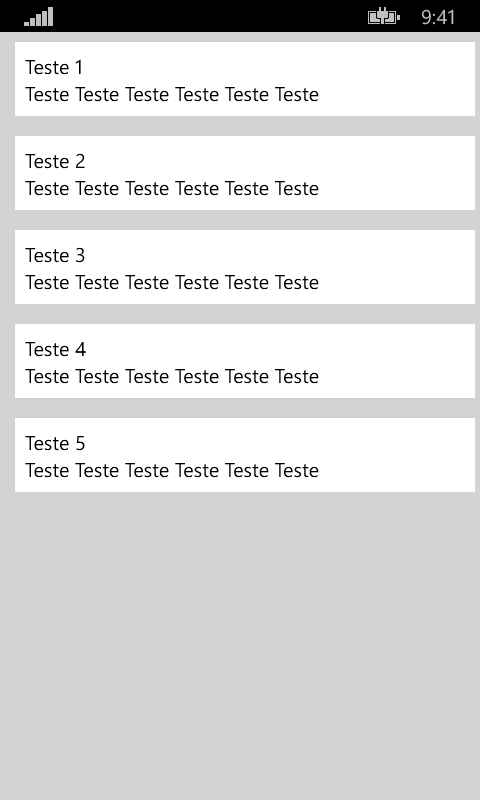Open the Teste 4 list item
Screen dimensions: 480x800
245,361
